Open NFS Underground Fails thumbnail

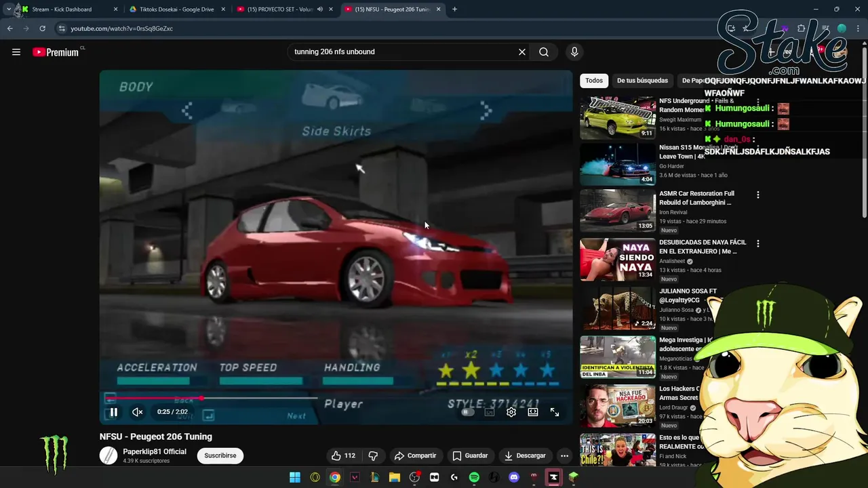pos(618,117)
